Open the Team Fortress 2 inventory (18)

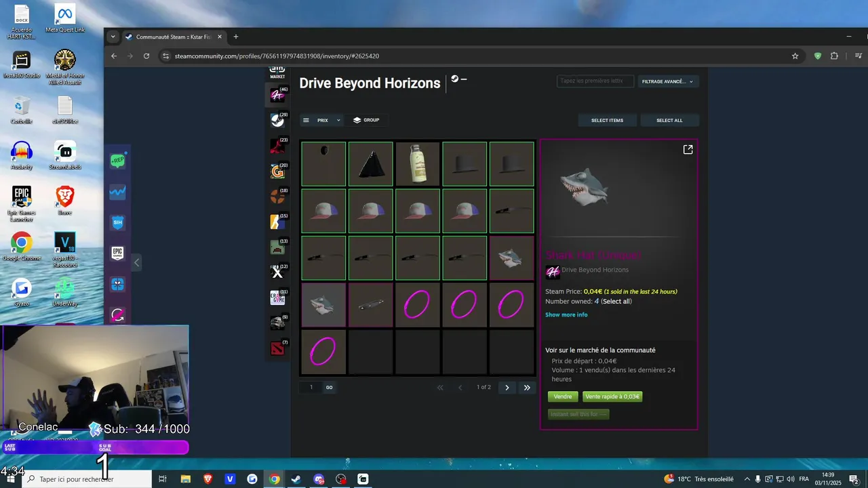[x=277, y=196]
